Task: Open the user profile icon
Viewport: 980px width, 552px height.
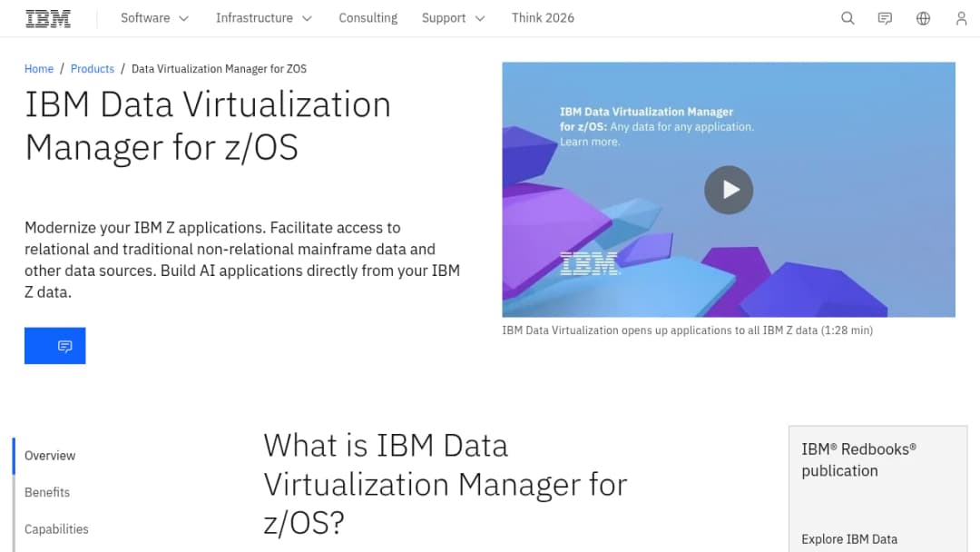Action: pos(961,18)
